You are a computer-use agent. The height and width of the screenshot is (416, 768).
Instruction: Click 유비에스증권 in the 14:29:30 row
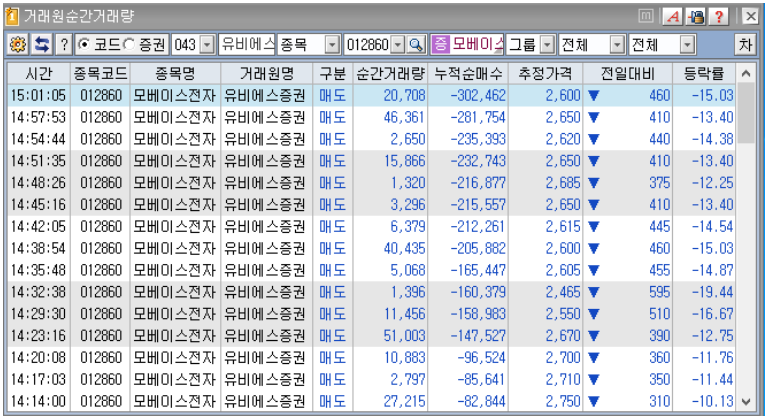pos(265,314)
